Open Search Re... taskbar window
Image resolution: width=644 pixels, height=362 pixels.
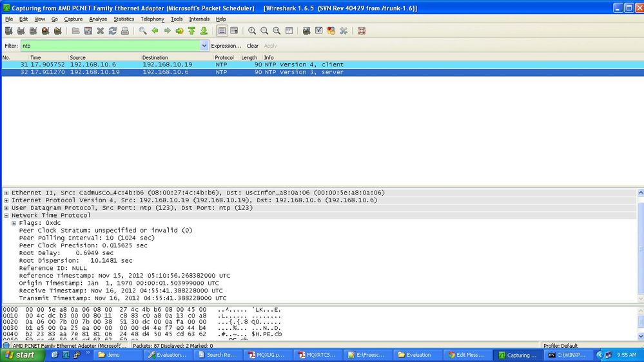point(218,355)
